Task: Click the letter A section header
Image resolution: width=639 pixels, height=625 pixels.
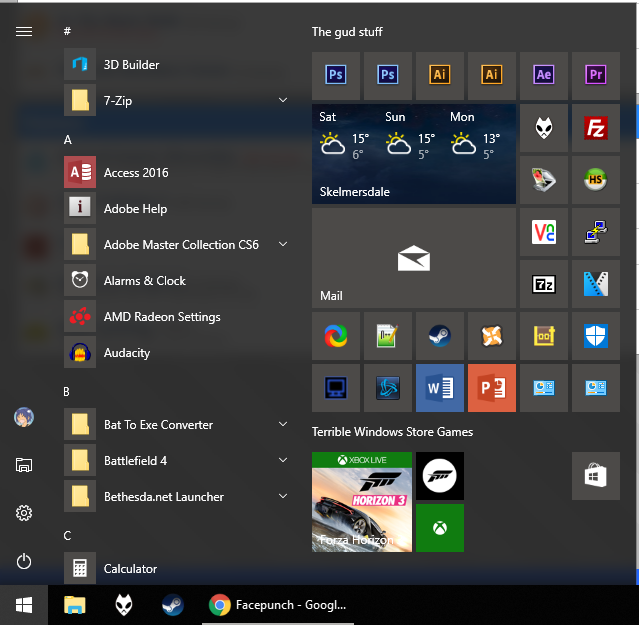Action: click(x=68, y=140)
